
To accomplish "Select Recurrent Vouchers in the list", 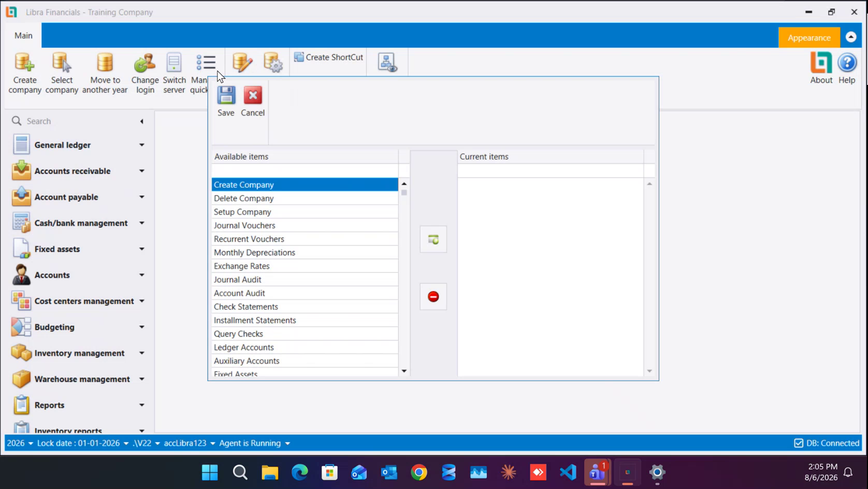I will pyautogui.click(x=305, y=239).
